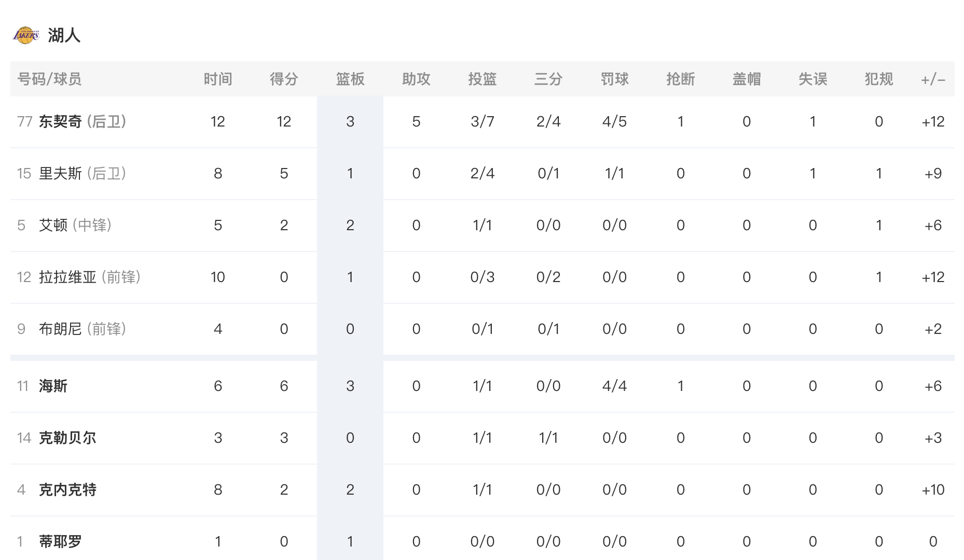This screenshot has height=560, width=964.
Task: Click the 时间 column header
Action: 218,79
